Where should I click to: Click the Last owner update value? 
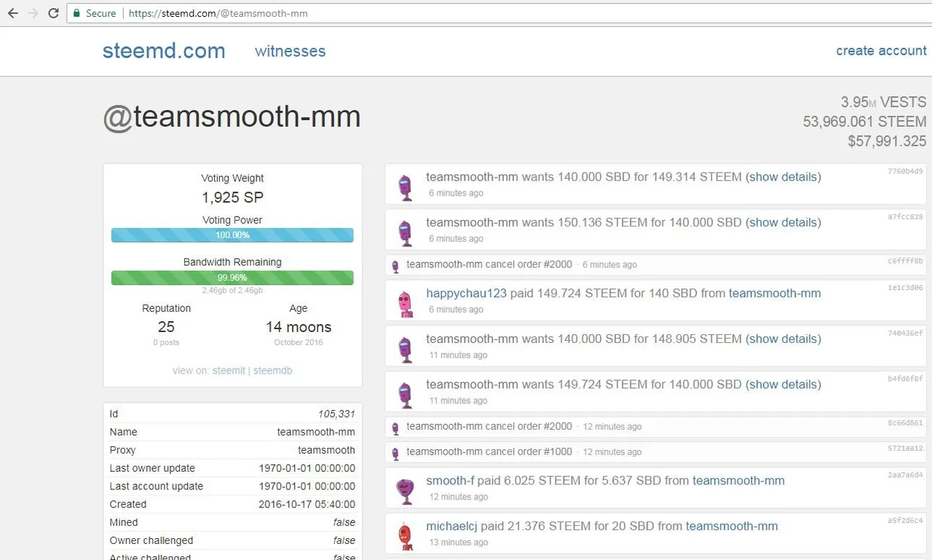pyautogui.click(x=307, y=468)
